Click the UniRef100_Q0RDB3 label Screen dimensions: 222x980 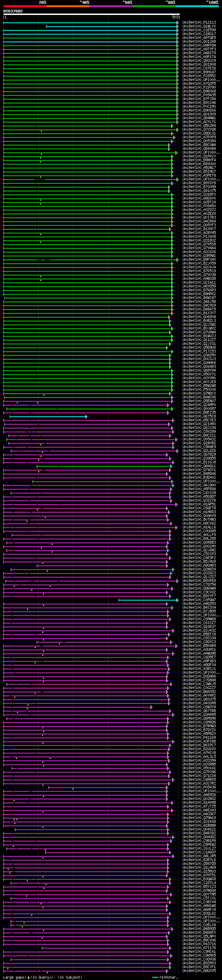pyautogui.click(x=199, y=543)
